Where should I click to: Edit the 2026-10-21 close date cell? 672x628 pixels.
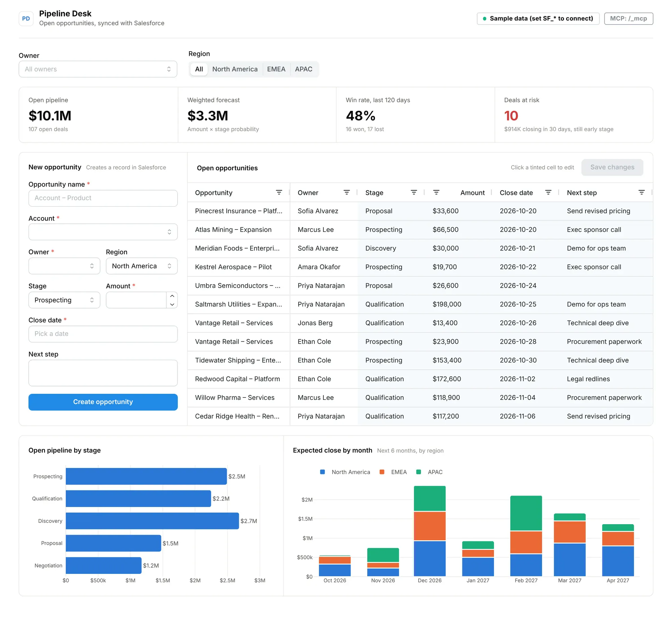tap(526, 248)
